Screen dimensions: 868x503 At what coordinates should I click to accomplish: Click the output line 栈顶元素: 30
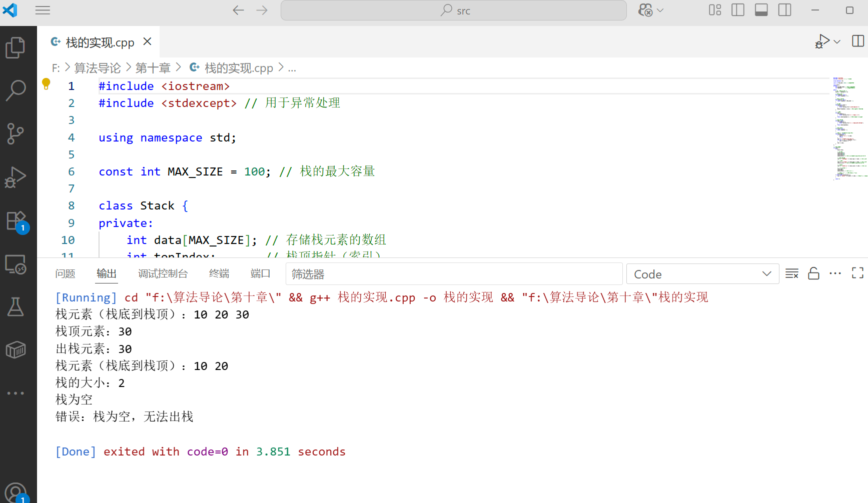pos(94,331)
